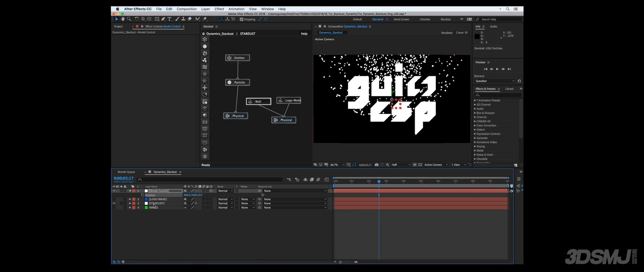Show the WALLS layer visibility
This screenshot has width=644, height=272.
(114, 208)
